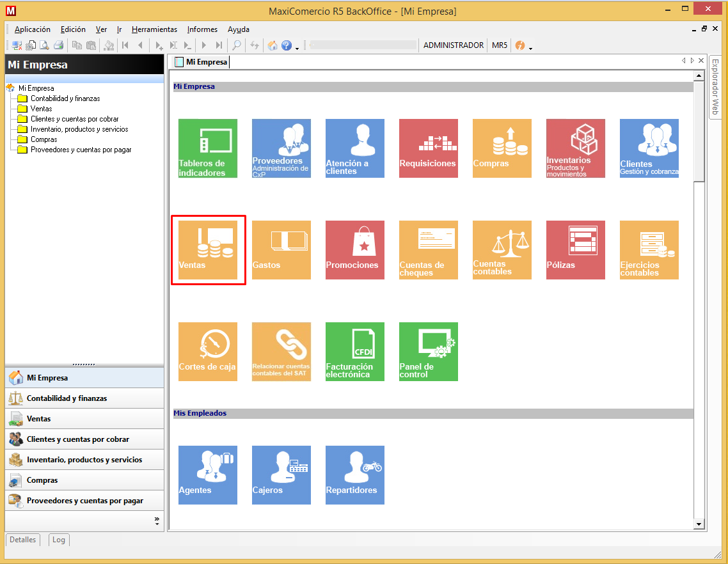Open the Herramientas menu
Viewport: 728px width, 564px height.
tap(155, 29)
